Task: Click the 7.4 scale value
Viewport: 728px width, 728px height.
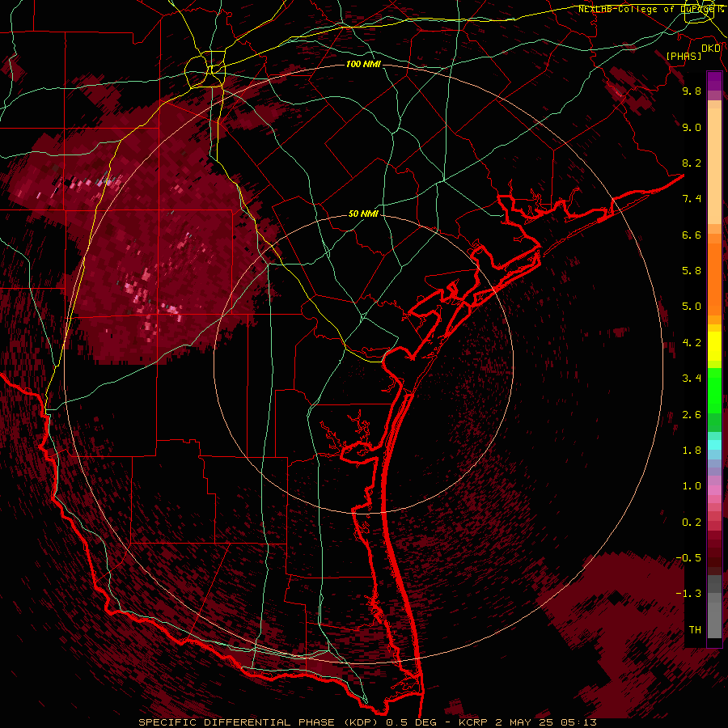Action: coord(692,199)
